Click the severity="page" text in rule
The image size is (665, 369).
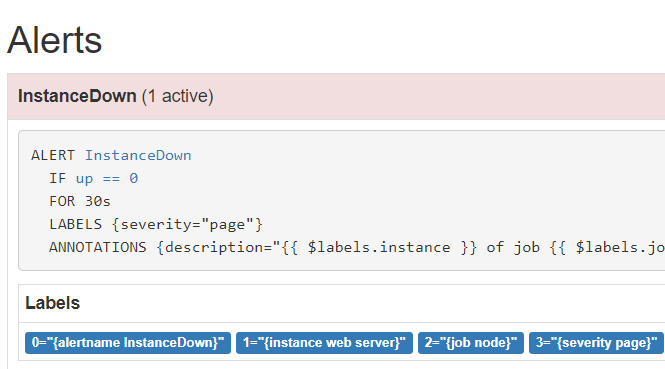tap(187, 224)
